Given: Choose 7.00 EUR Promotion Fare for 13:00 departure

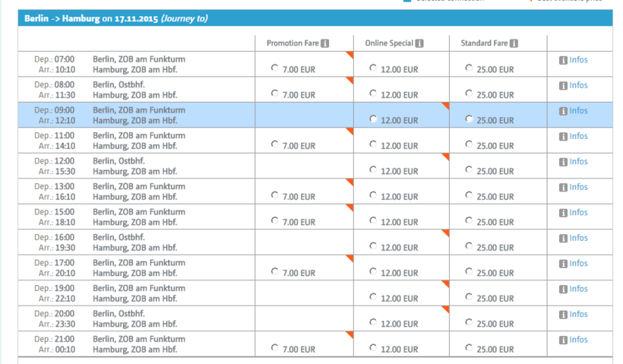Looking at the screenshot, I should click(x=275, y=195).
